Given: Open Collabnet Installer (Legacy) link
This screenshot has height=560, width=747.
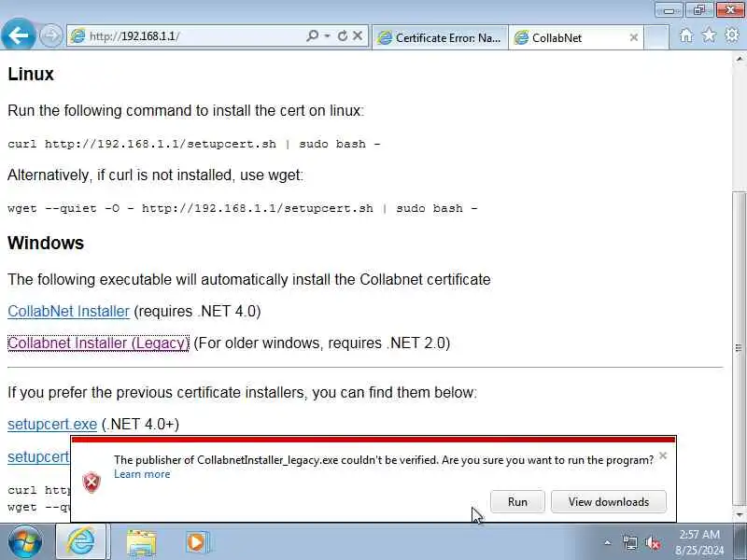Looking at the screenshot, I should click(x=98, y=343).
